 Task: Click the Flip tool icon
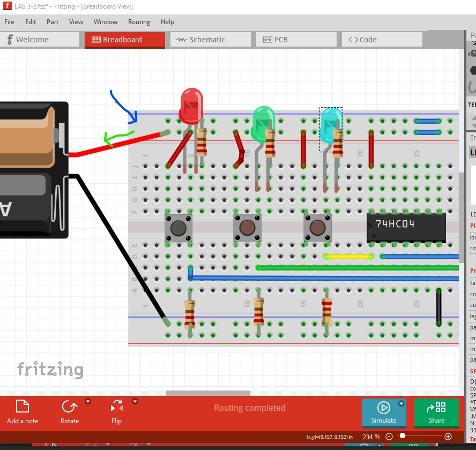click(116, 407)
